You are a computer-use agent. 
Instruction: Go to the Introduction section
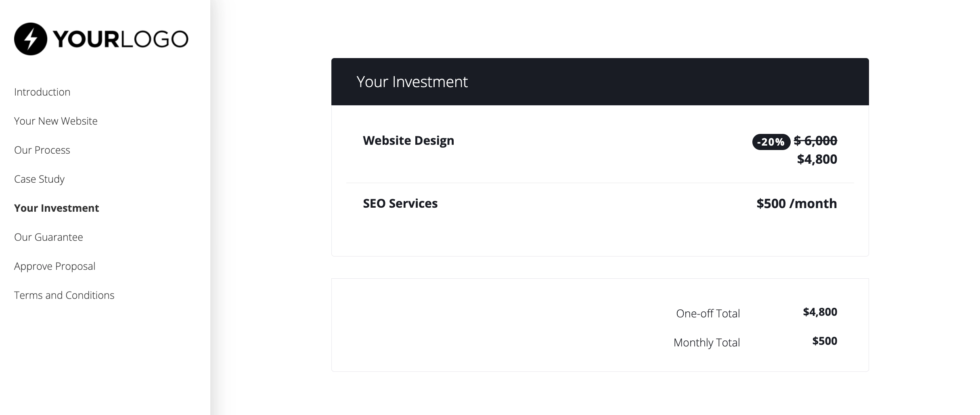pos(42,92)
